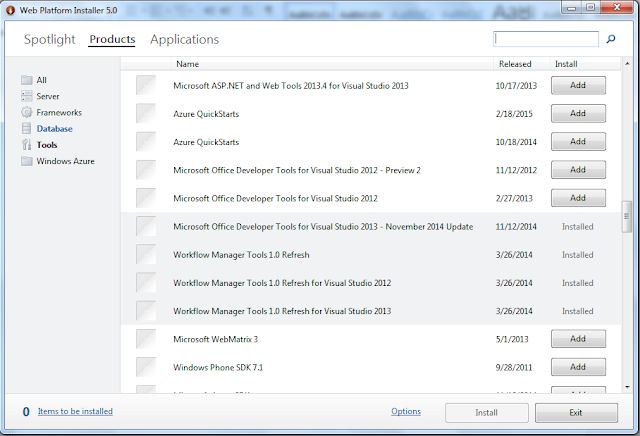Open the Options link
Screen dimensions: 640x436
click(x=406, y=411)
